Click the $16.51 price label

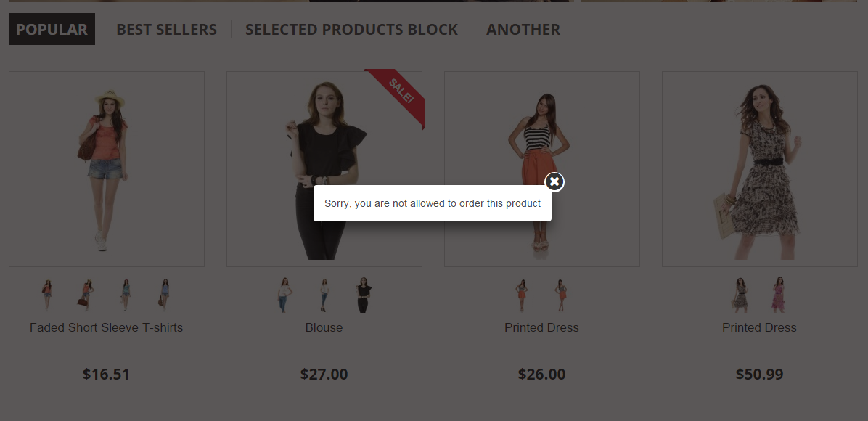106,375
